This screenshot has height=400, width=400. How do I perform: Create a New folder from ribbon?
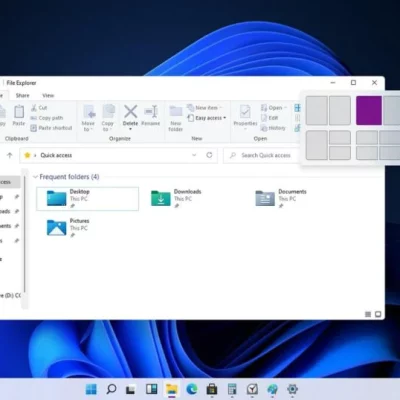(x=176, y=118)
